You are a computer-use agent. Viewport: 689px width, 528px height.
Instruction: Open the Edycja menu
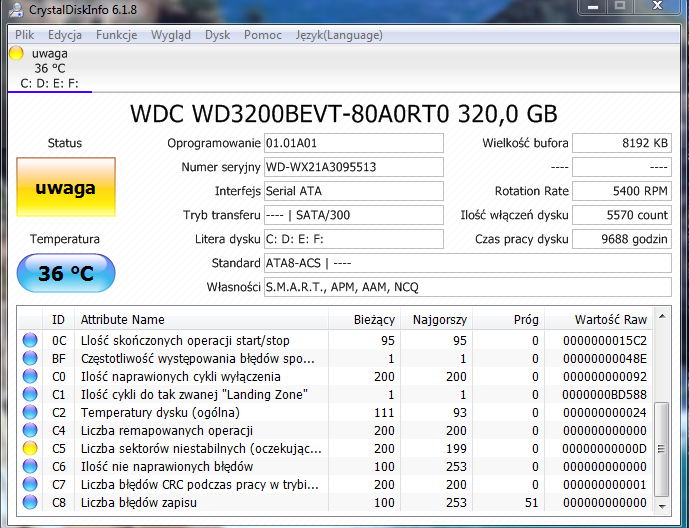65,35
